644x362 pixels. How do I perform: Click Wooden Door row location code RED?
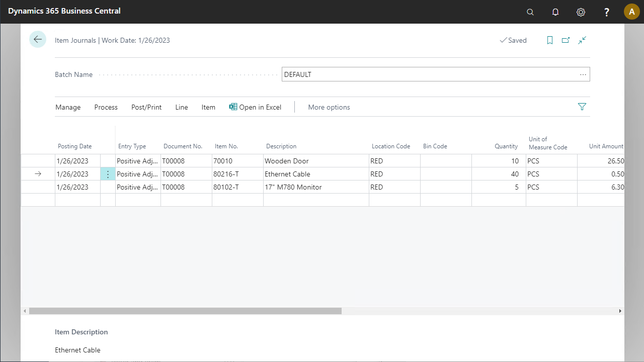tap(394, 161)
